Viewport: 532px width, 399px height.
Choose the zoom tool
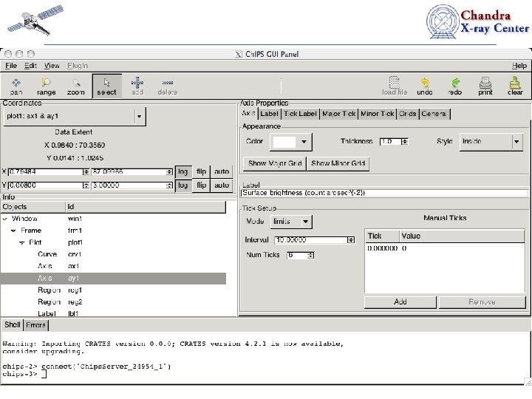point(76,86)
